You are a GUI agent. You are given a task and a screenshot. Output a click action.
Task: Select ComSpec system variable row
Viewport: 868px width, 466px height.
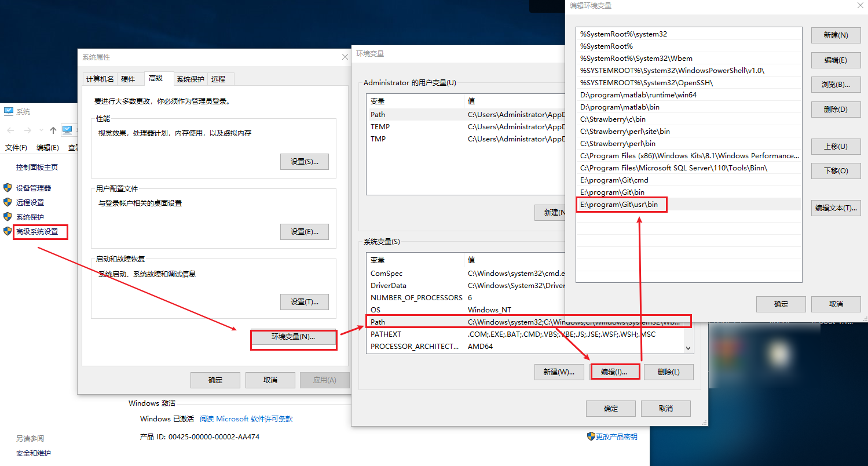pos(466,273)
